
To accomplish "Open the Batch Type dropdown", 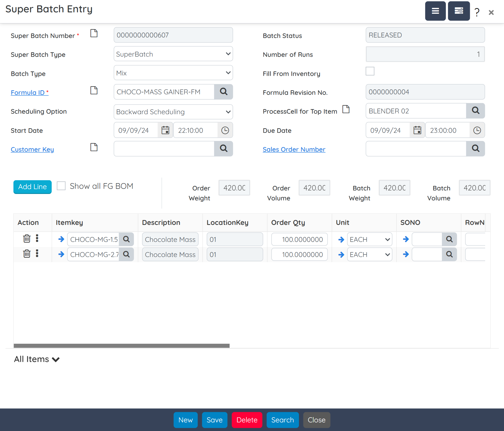I will pos(173,73).
